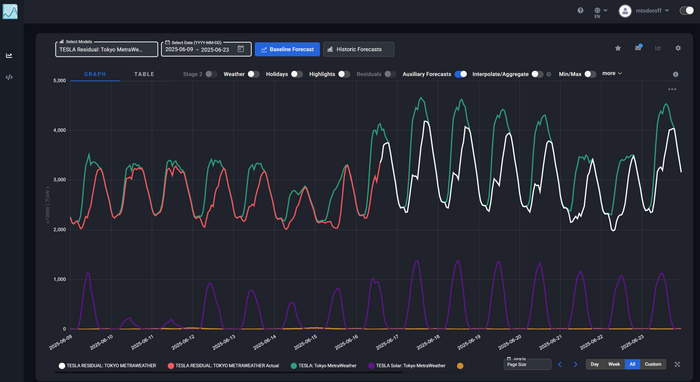Screen dimensions: 700x382
Task: Click the fullscreen expand icon
Action: click(677, 365)
